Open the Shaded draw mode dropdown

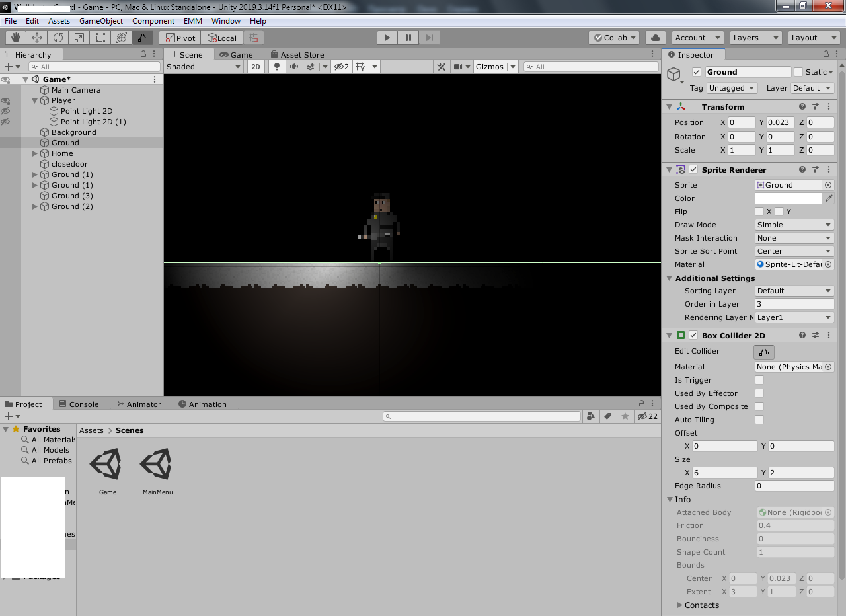click(204, 67)
